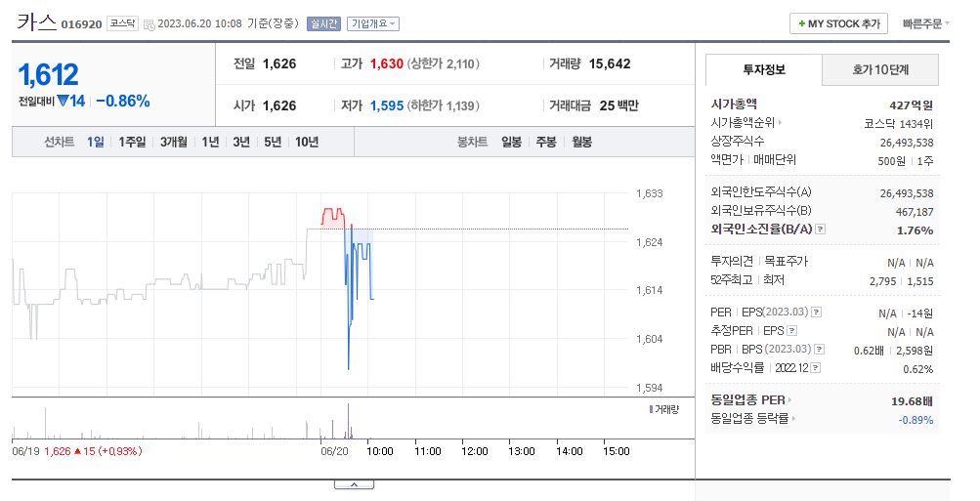Collapse the chart panel with bottom chevron

(x=354, y=484)
